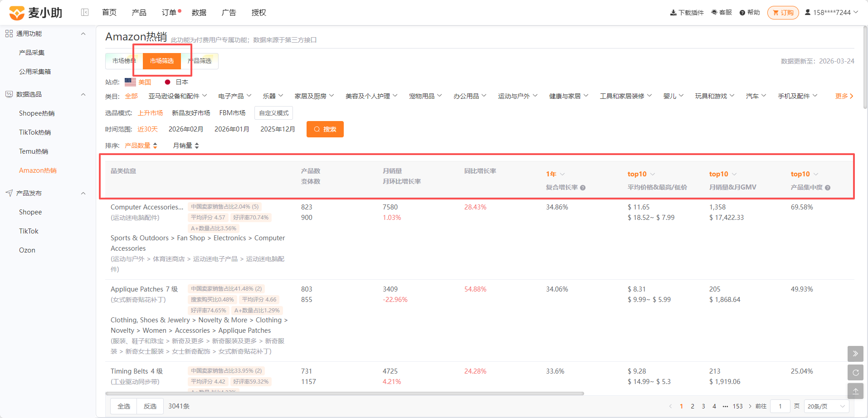Image resolution: width=868 pixels, height=418 pixels.
Task: Select the 自定义模式 option
Action: (274, 113)
